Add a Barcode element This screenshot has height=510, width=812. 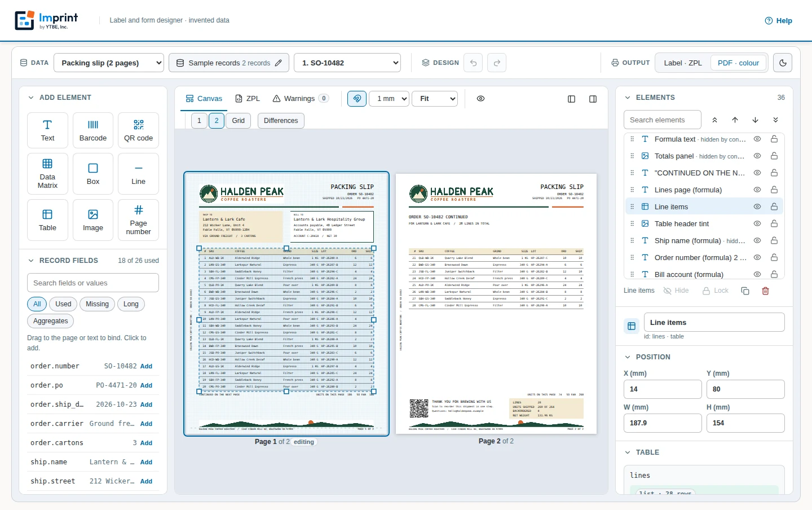tap(93, 130)
